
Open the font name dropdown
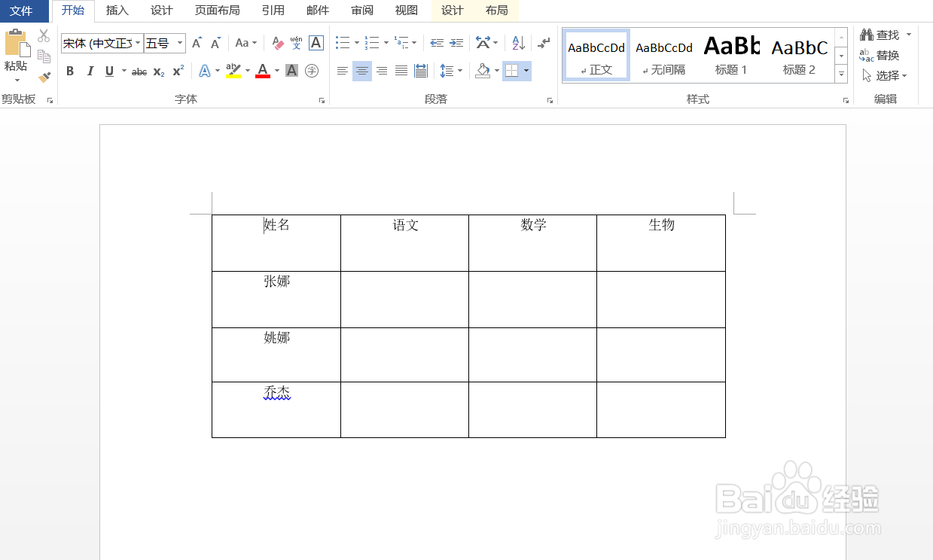[x=139, y=44]
